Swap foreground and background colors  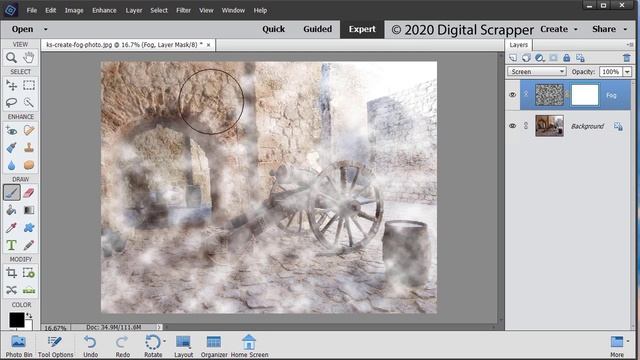[29, 316]
